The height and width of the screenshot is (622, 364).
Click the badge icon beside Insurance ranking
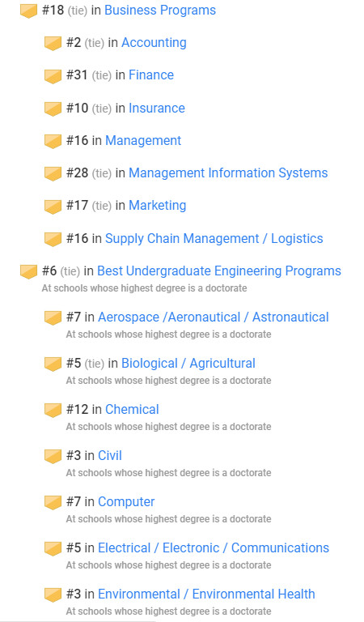[53, 109]
